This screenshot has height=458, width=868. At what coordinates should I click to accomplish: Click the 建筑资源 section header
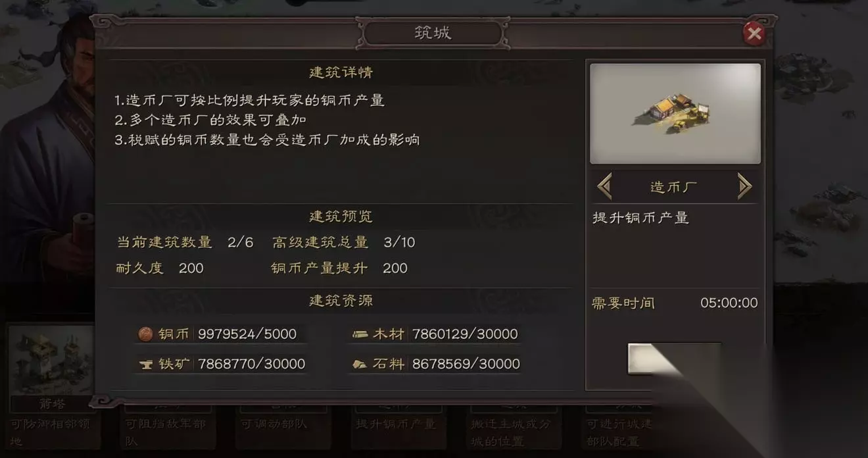click(x=341, y=301)
